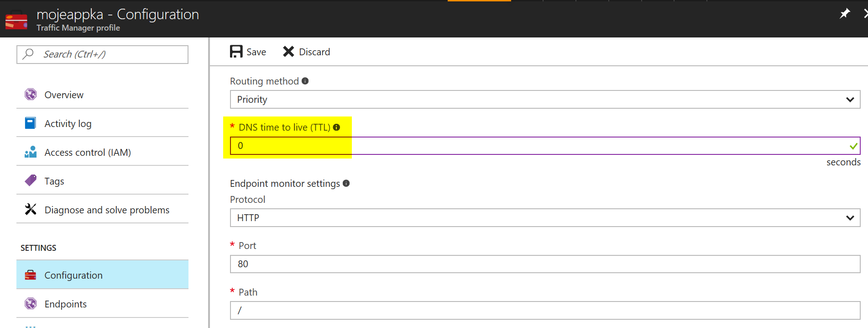Click into the DNS TTL value field
Screen dimensions: 868x328
[x=545, y=146]
